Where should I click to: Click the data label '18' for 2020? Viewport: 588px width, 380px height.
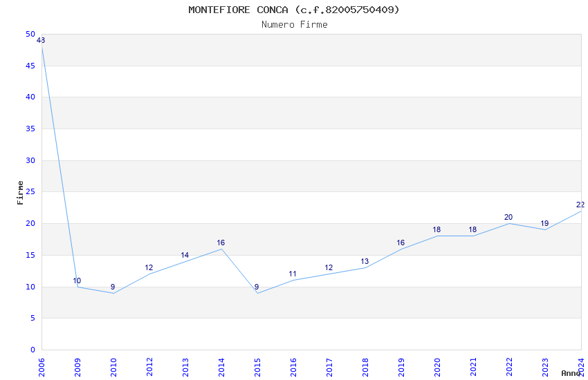[437, 230]
